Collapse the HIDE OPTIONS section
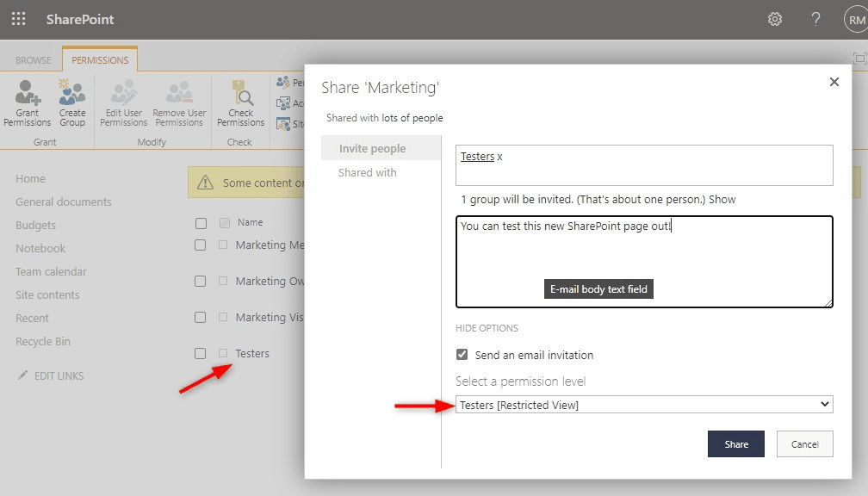This screenshot has height=496, width=868. point(487,328)
